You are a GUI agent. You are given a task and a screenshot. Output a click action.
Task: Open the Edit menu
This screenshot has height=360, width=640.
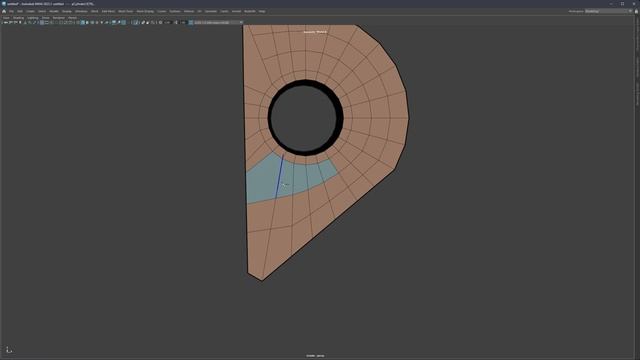[x=20, y=11]
